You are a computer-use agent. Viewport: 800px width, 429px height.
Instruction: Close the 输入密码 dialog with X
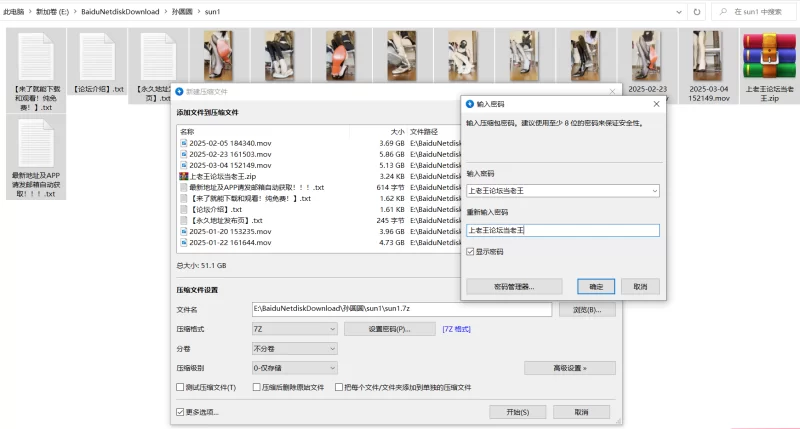[656, 104]
